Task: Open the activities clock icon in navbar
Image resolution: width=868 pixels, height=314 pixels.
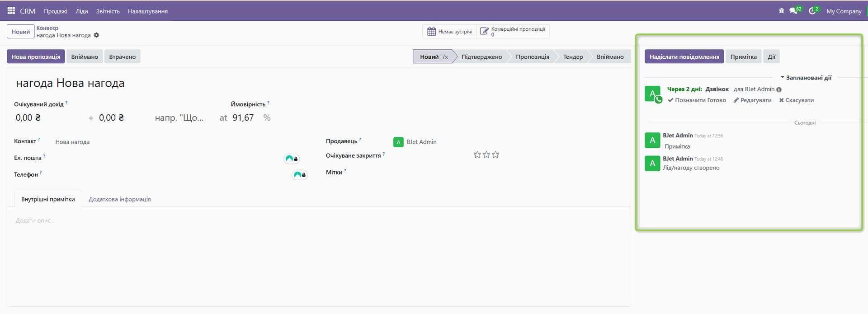Action: click(x=812, y=11)
